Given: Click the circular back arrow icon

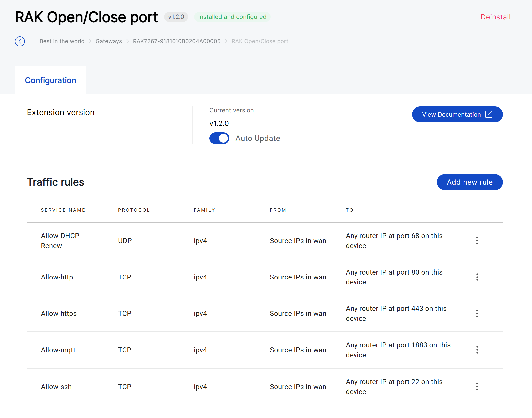Looking at the screenshot, I should (20, 41).
